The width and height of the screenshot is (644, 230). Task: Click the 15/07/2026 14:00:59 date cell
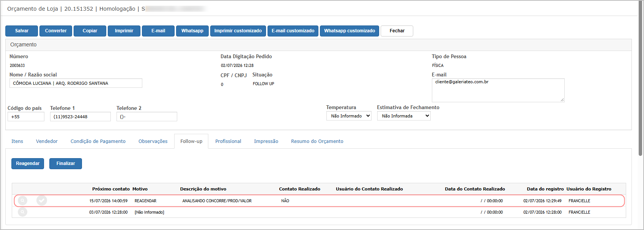click(109, 201)
